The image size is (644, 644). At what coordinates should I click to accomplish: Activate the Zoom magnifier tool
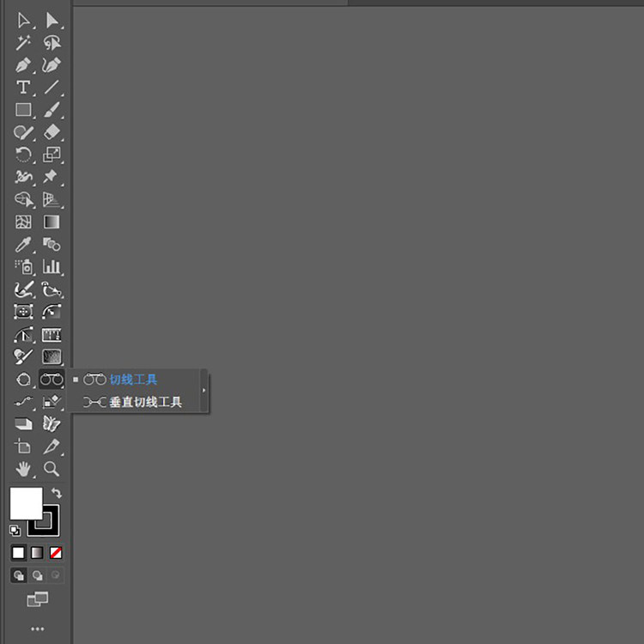[52, 469]
